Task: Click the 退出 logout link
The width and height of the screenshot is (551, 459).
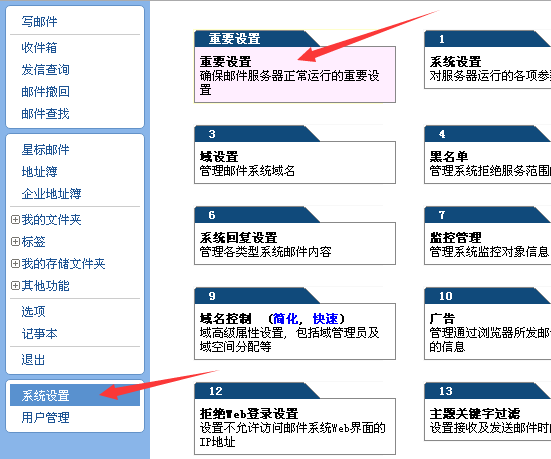Action: (33, 360)
